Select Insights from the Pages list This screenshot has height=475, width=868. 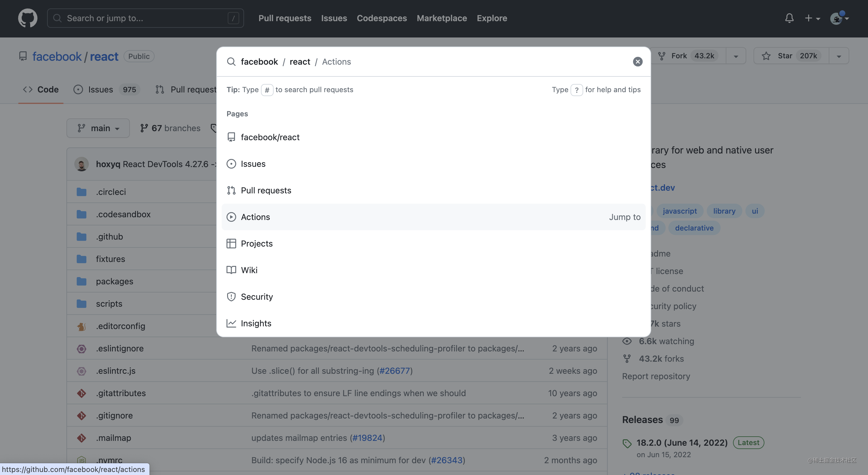[x=256, y=323]
